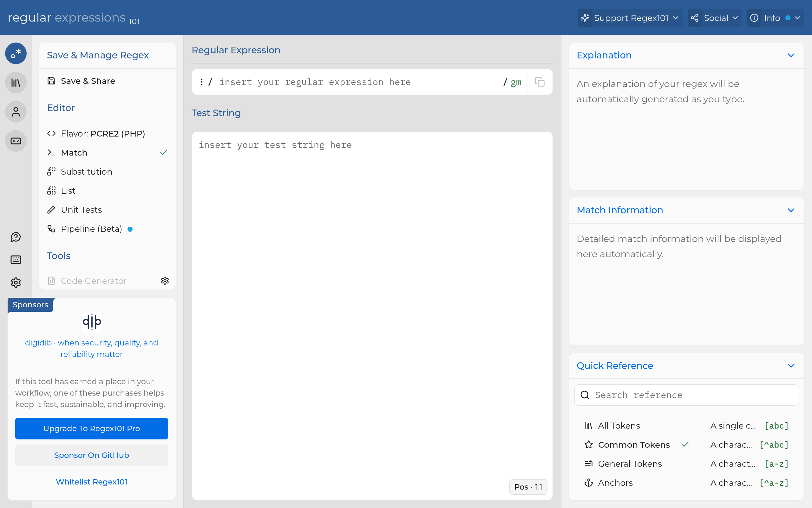This screenshot has height=508, width=812.
Task: Click Upgrade To Regex101 Pro button
Action: [92, 428]
